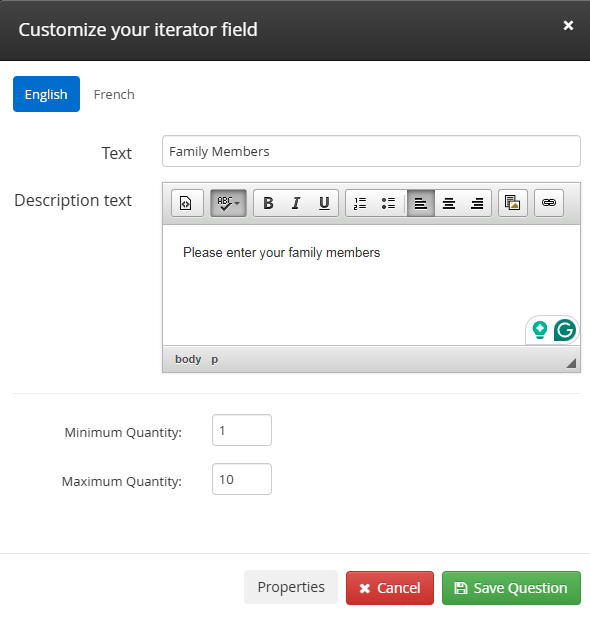
Task: Toggle underline formatting
Action: coord(324,203)
